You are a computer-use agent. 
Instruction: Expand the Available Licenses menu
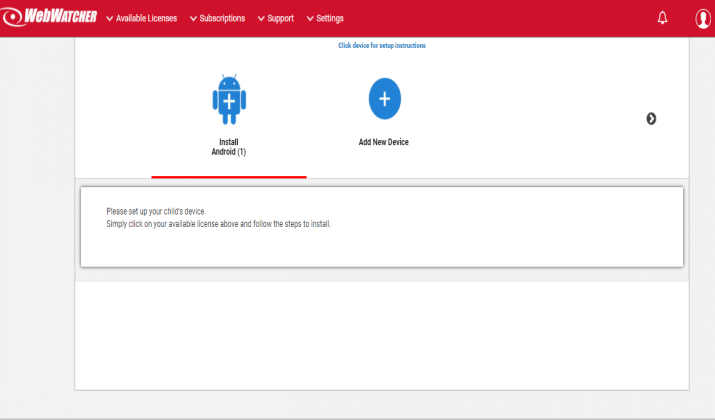(x=141, y=18)
